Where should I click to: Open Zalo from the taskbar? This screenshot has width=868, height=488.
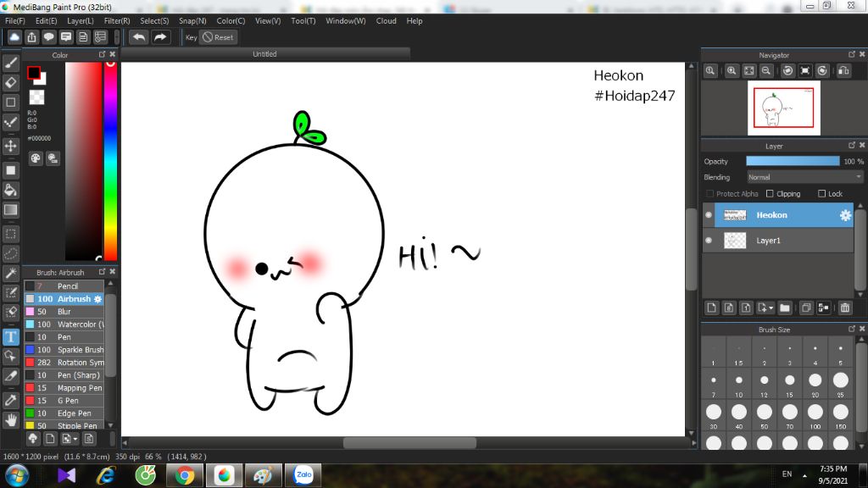click(x=303, y=475)
